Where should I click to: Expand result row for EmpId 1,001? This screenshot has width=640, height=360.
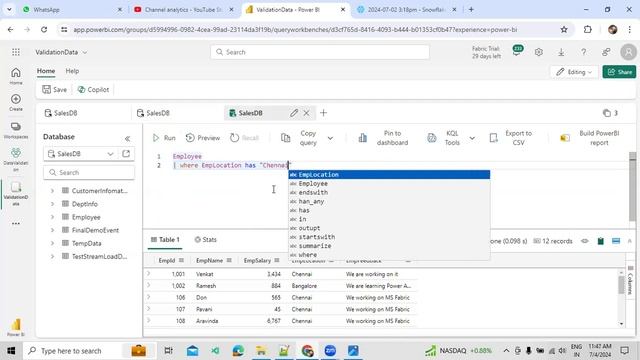(149, 273)
